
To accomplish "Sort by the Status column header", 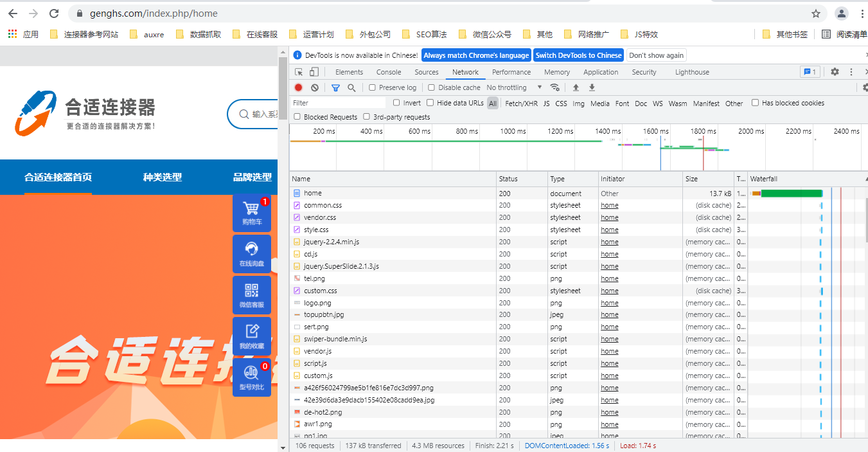I will [x=522, y=179].
